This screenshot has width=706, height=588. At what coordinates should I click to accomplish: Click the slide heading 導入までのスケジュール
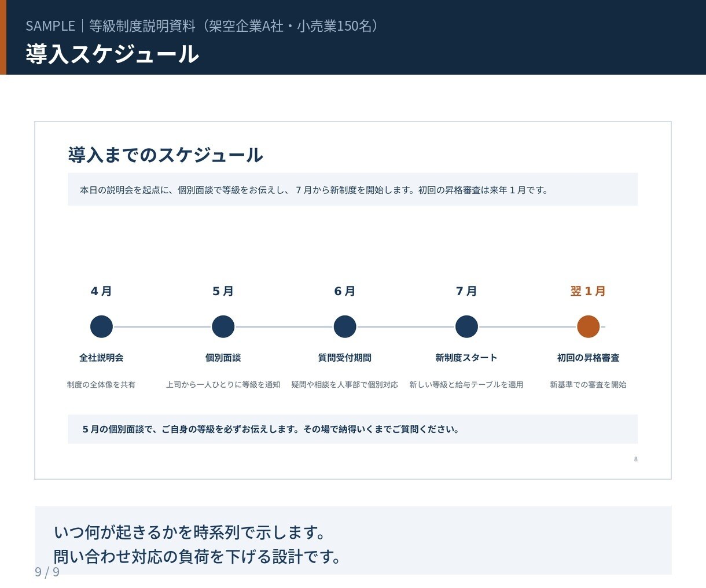point(166,155)
